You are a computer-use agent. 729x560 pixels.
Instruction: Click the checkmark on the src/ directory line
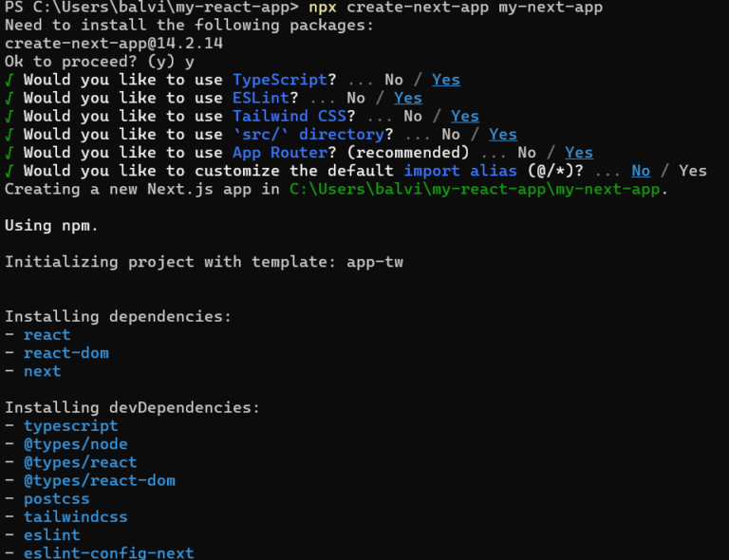pos(9,135)
